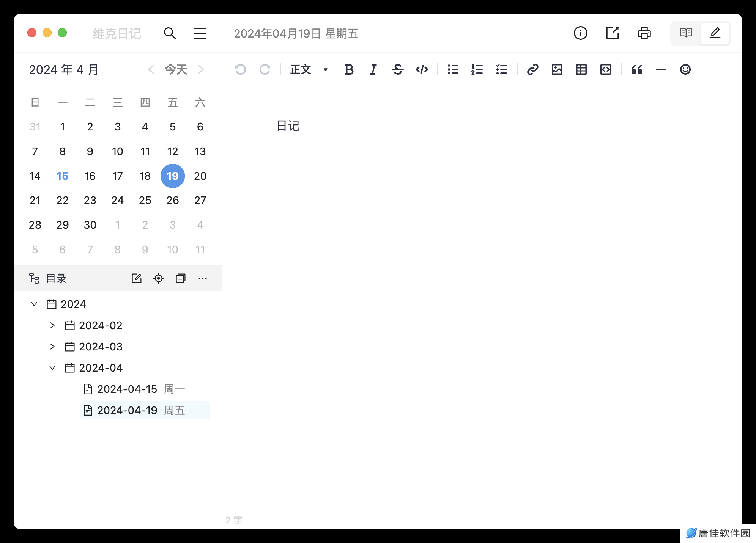Open the search magnifier icon
The height and width of the screenshot is (543, 756).
pos(170,33)
